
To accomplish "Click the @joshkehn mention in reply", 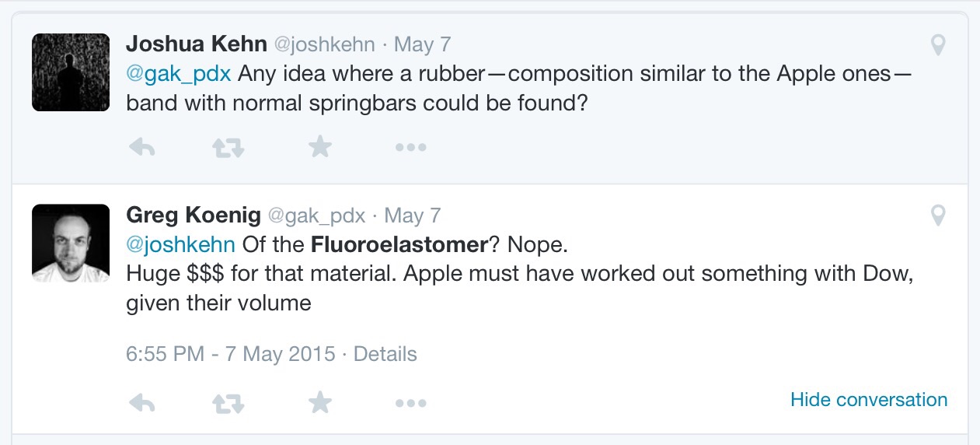I will click(x=180, y=245).
